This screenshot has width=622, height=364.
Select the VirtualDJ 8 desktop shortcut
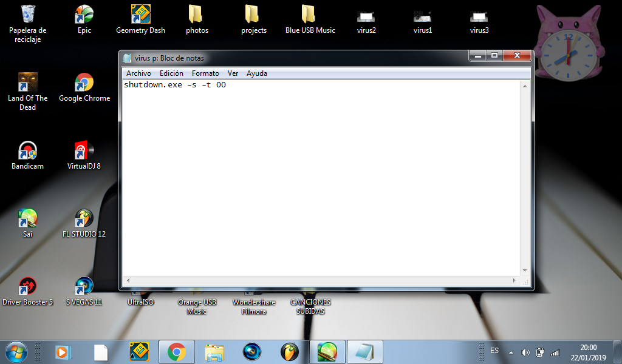[x=84, y=156]
